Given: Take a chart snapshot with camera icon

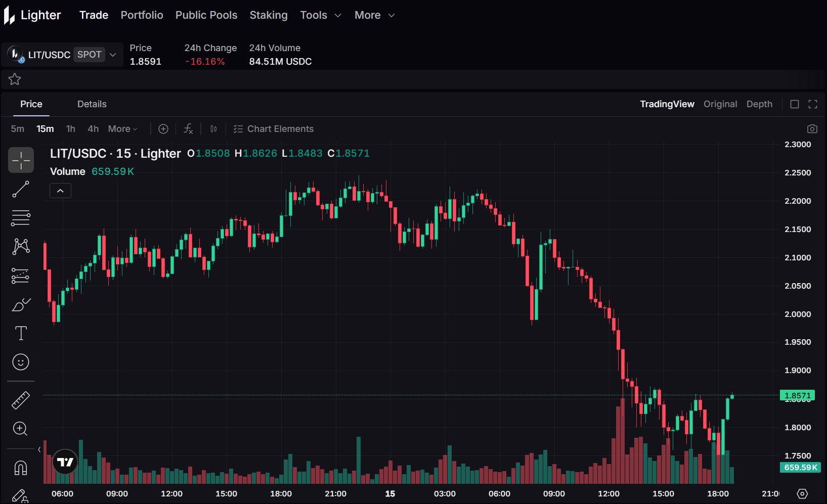Looking at the screenshot, I should click(812, 129).
